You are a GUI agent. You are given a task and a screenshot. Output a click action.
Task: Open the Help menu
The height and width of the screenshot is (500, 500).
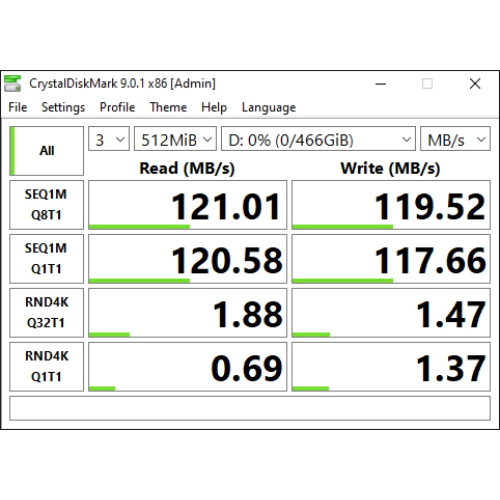[x=214, y=107]
